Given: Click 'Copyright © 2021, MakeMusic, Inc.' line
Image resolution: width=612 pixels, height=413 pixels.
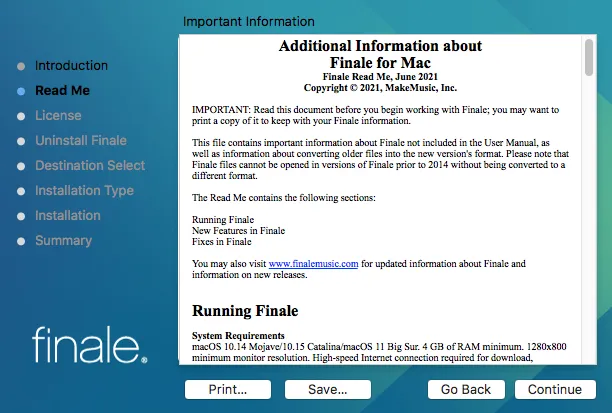Looking at the screenshot, I should (380, 87).
